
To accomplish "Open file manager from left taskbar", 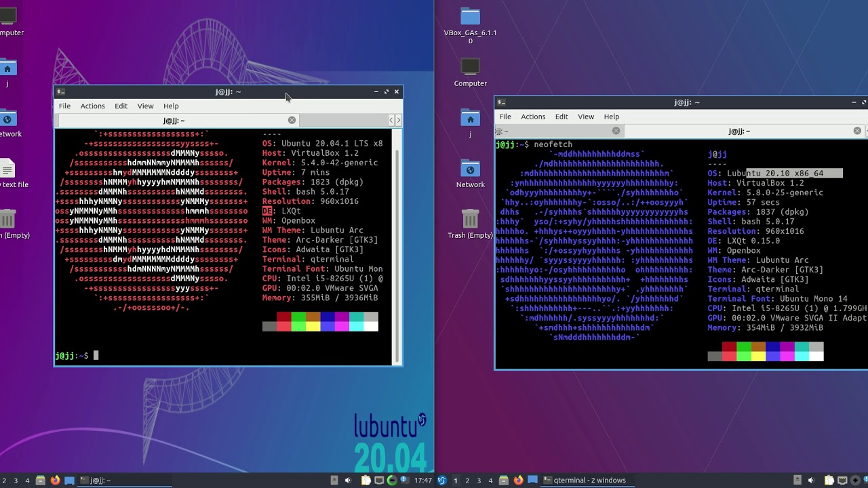I will tap(40, 481).
